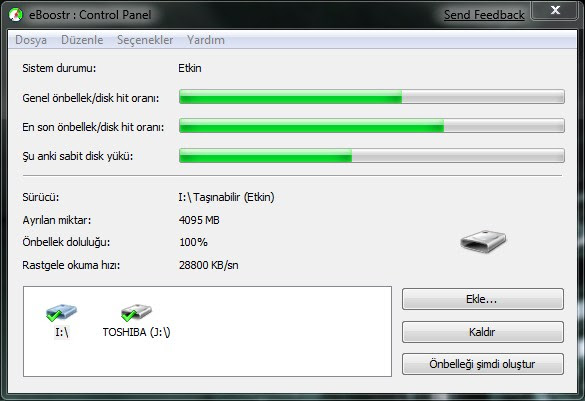Click the Genel önbellek/disk hit oranı bar
This screenshot has width=585, height=401.
[372, 97]
